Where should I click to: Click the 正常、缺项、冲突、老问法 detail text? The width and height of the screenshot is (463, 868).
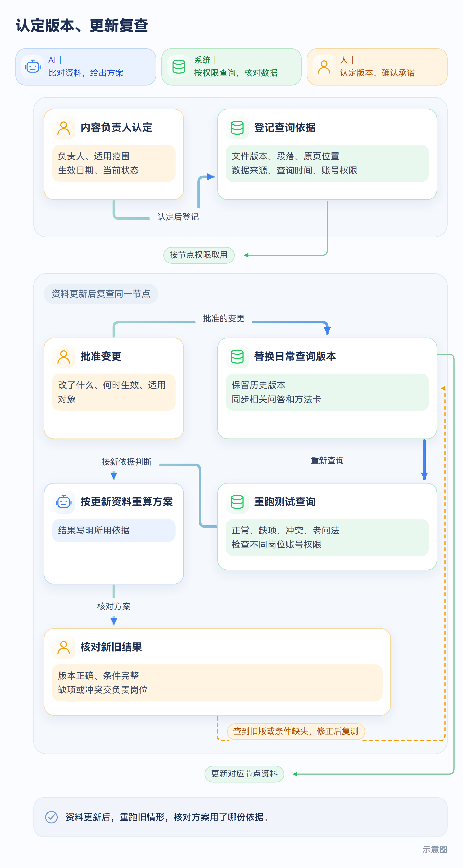click(286, 531)
